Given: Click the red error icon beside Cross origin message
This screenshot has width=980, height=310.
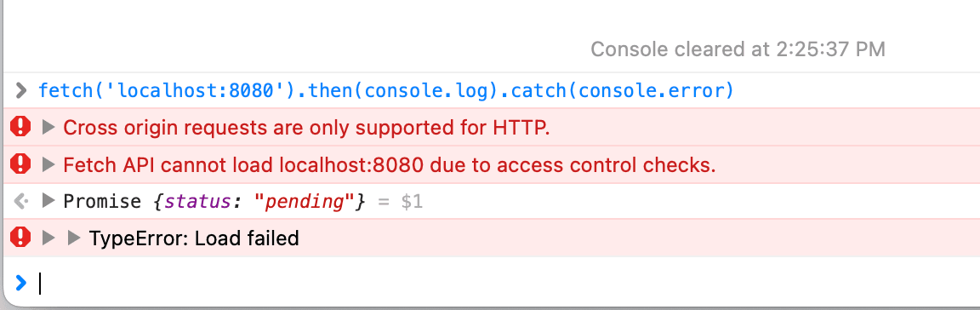Looking at the screenshot, I should tap(20, 127).
